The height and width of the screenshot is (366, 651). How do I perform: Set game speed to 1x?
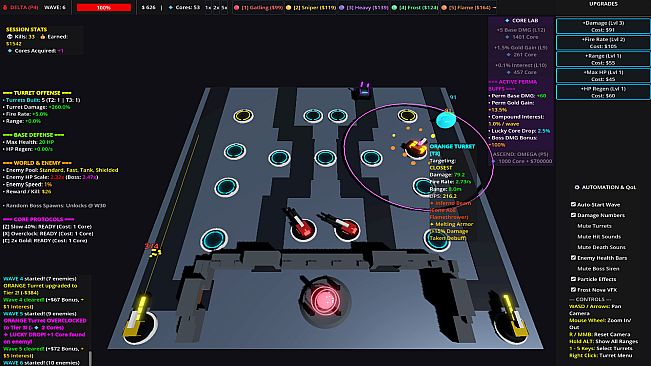tap(208, 7)
